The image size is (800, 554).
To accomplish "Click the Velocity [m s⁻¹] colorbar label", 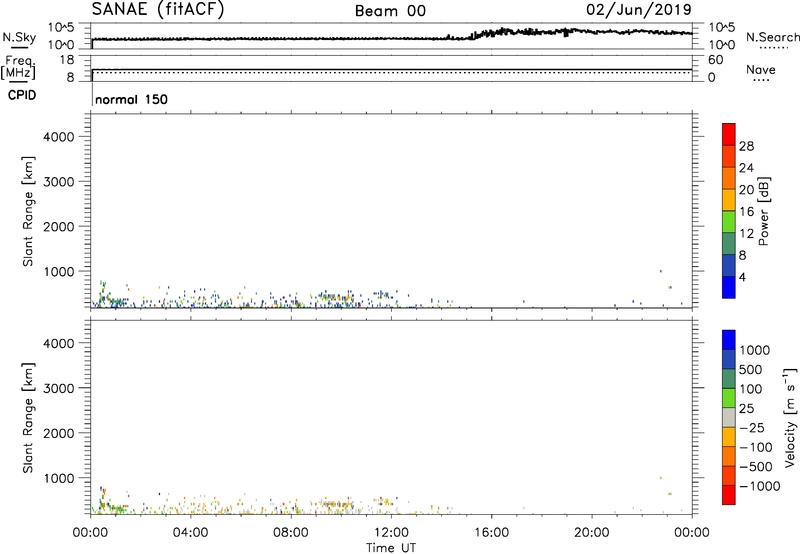I will coord(790,417).
